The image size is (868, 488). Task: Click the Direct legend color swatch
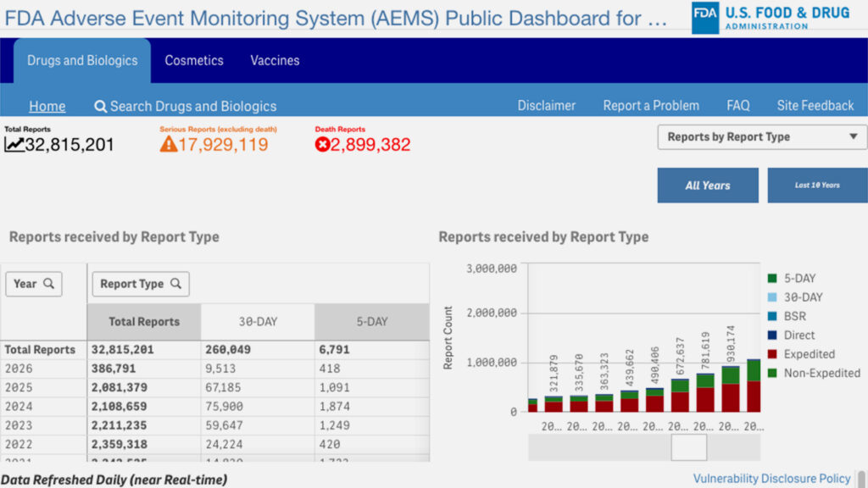(772, 335)
